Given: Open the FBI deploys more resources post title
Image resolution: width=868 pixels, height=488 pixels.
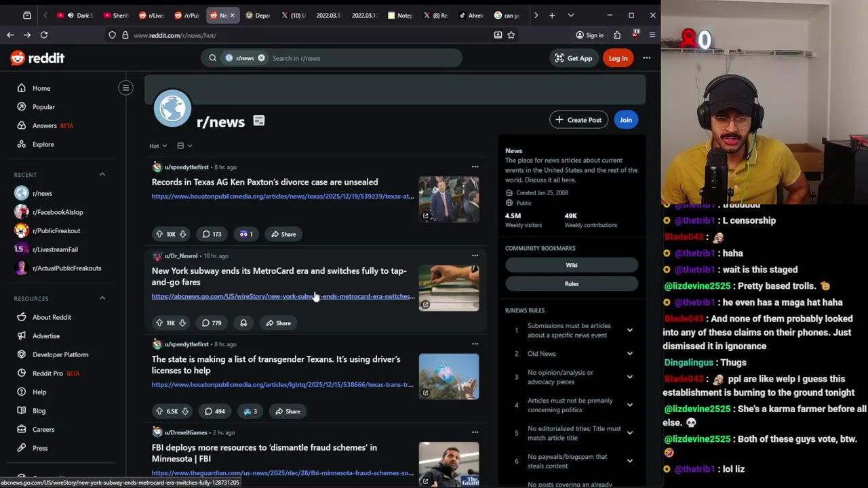Looking at the screenshot, I should [x=264, y=453].
